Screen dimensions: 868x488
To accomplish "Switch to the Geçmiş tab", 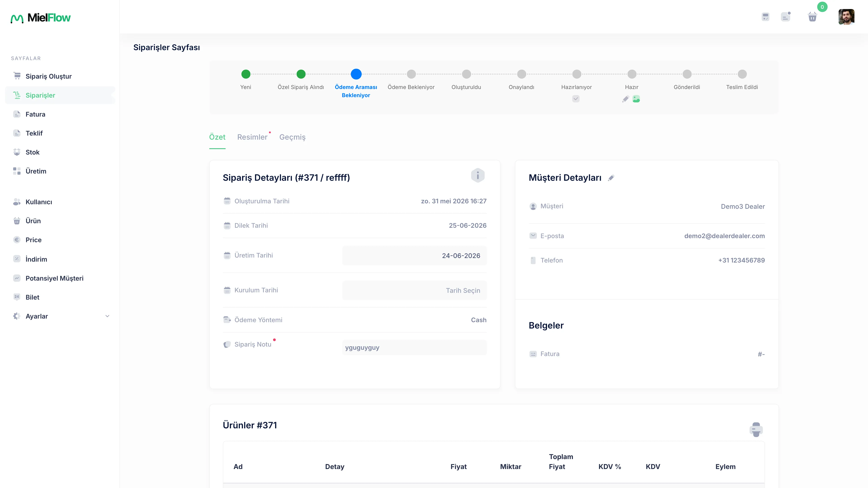I will point(292,137).
